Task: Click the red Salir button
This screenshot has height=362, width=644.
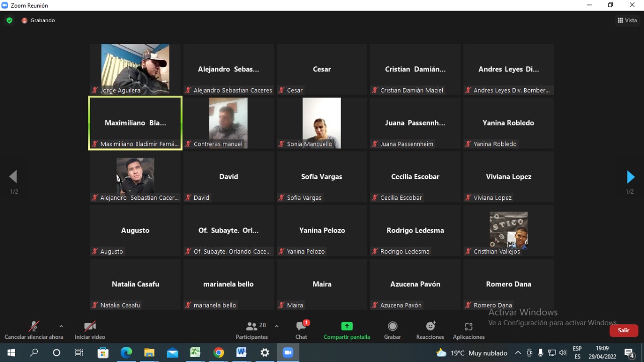Action: [623, 330]
